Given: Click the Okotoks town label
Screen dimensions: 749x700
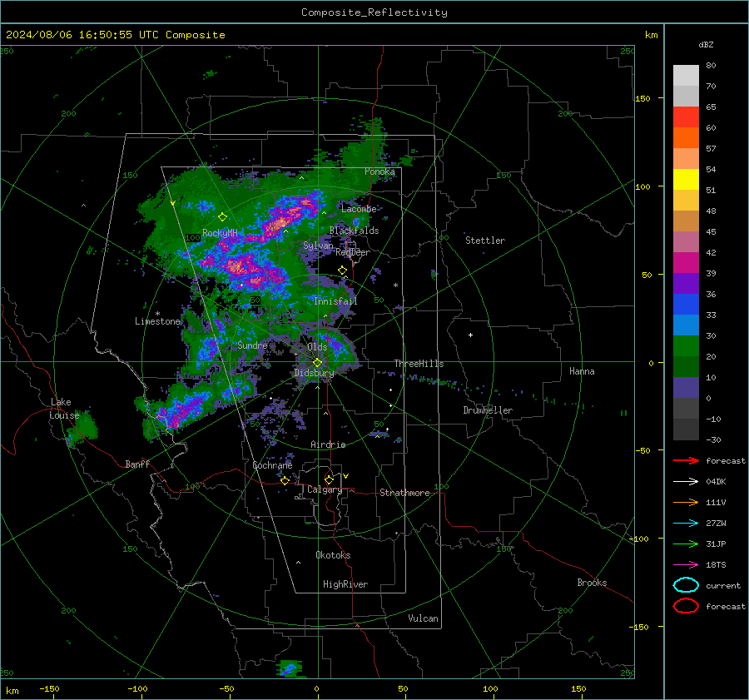Looking at the screenshot, I should 333,555.
